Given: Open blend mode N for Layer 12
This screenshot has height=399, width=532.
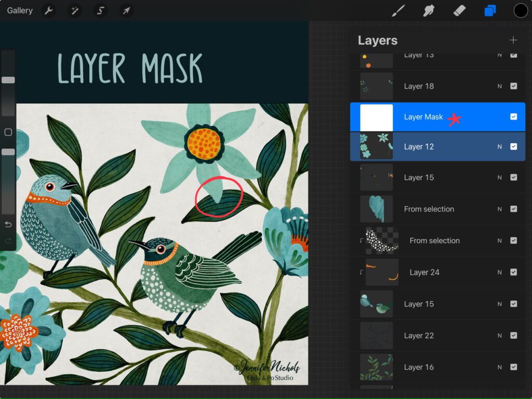Looking at the screenshot, I should point(499,147).
